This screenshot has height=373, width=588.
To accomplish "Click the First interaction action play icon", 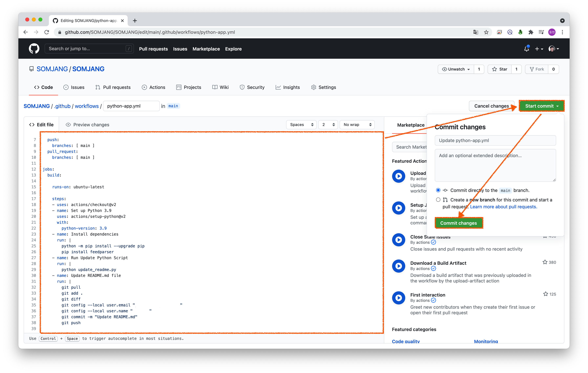I will [x=399, y=298].
